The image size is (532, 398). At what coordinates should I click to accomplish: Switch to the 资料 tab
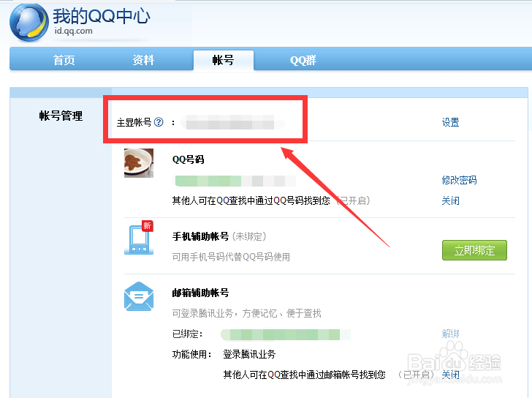pyautogui.click(x=143, y=60)
